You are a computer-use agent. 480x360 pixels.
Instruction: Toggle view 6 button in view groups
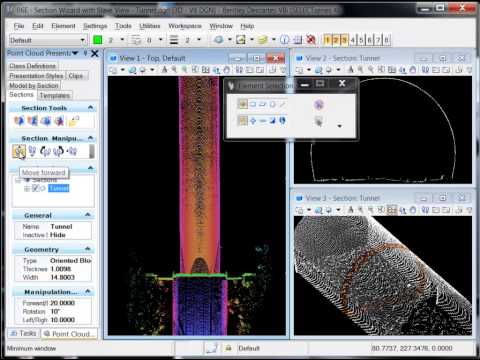click(369, 40)
